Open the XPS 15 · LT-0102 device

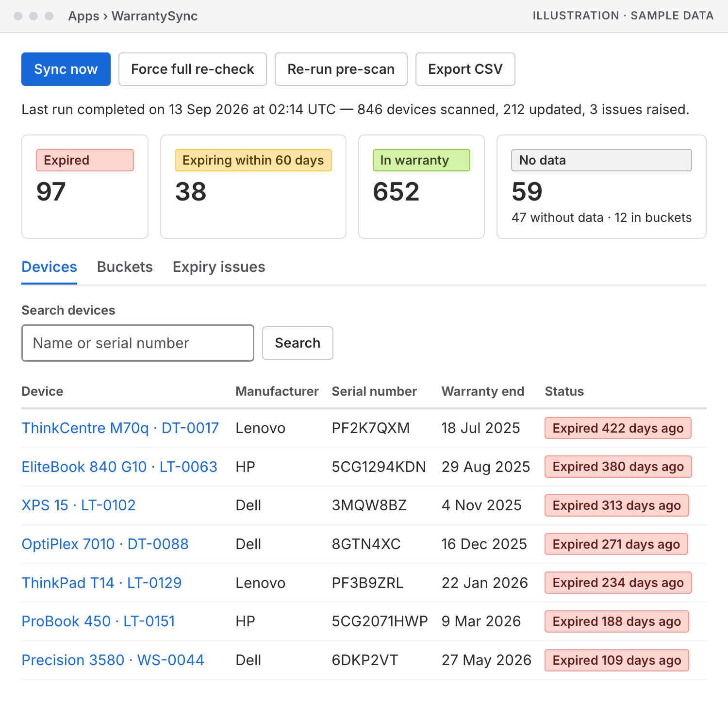79,505
